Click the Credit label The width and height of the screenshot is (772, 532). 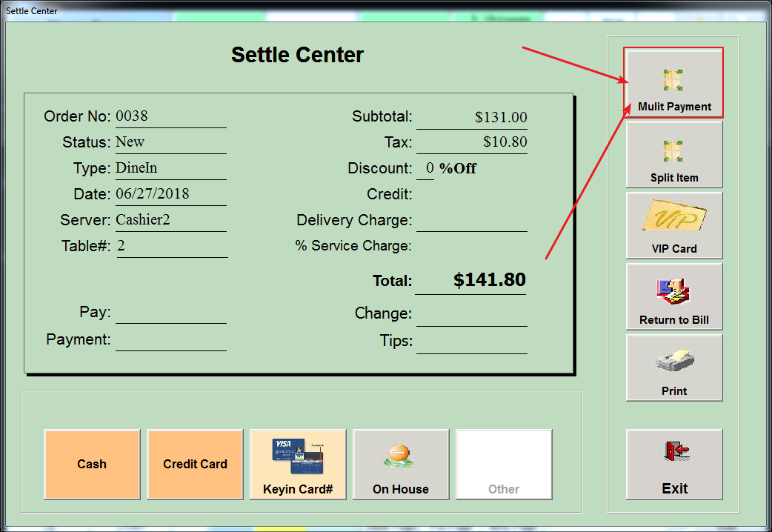pyautogui.click(x=389, y=194)
